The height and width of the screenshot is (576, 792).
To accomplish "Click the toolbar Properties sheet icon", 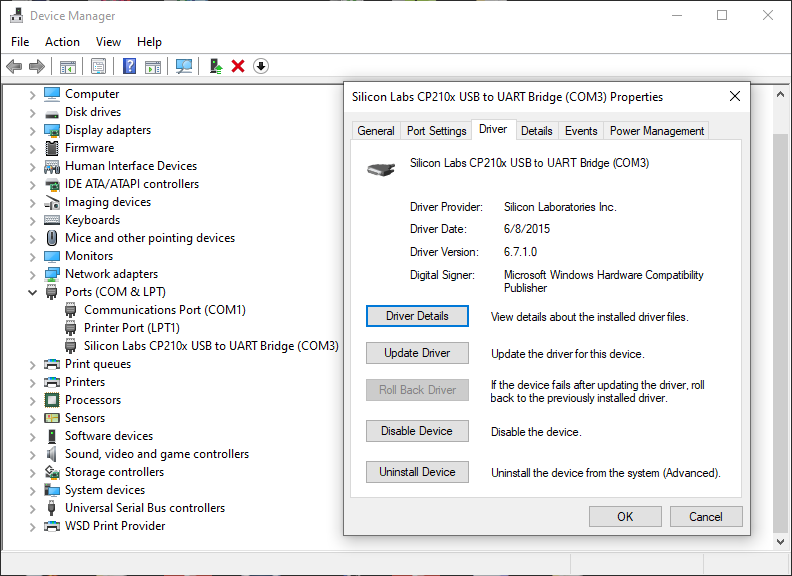I will (98, 66).
